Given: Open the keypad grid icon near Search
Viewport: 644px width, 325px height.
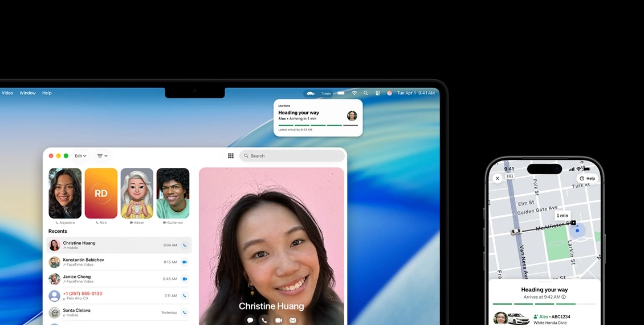Looking at the screenshot, I should (231, 156).
